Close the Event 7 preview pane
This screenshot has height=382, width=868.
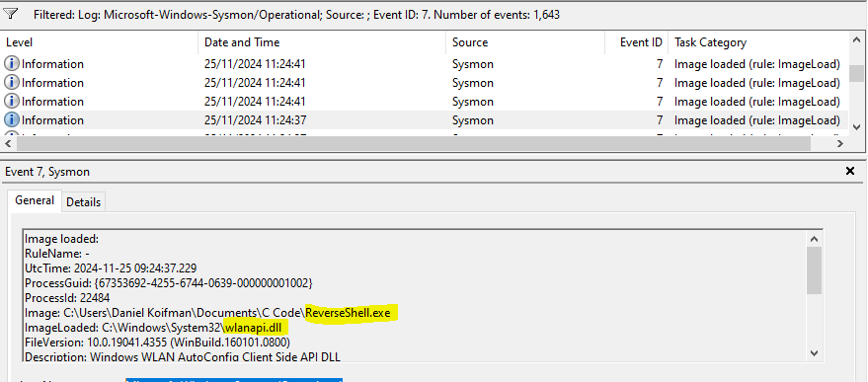[850, 172]
